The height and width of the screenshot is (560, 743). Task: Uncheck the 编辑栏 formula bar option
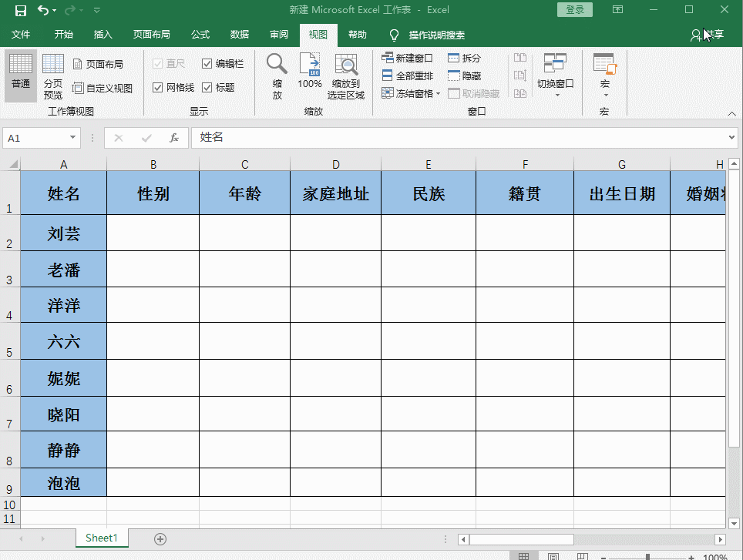point(207,63)
